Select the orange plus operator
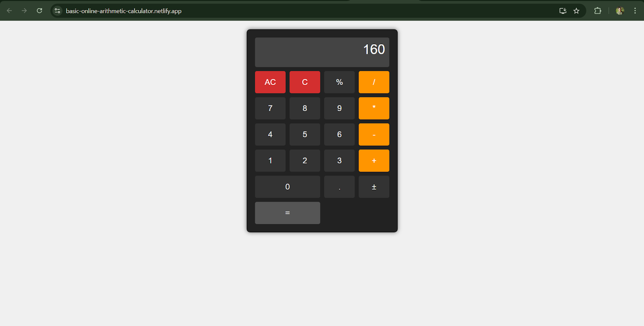Screen dimensions: 644x326 374,161
